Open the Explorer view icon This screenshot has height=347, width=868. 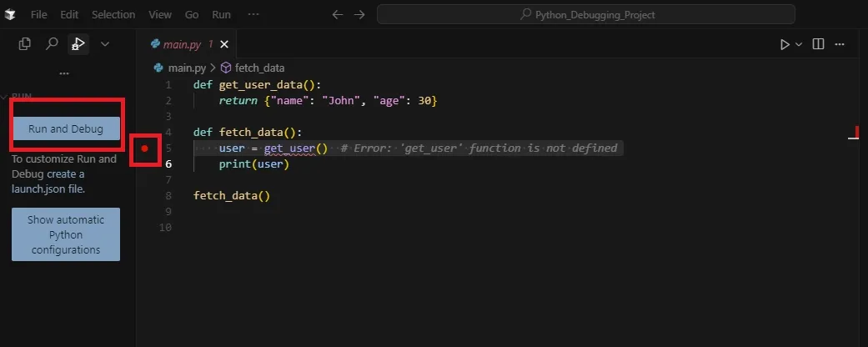coord(24,43)
